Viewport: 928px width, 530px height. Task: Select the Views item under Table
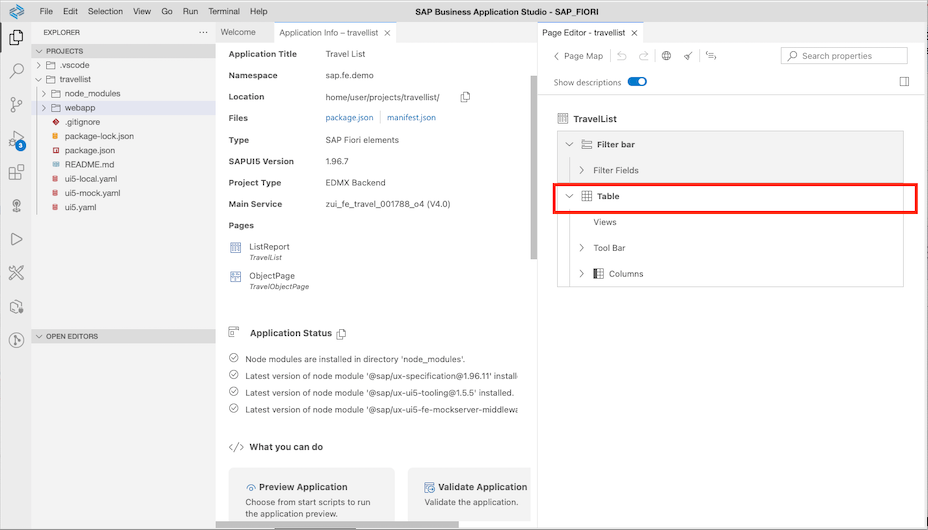[605, 222]
